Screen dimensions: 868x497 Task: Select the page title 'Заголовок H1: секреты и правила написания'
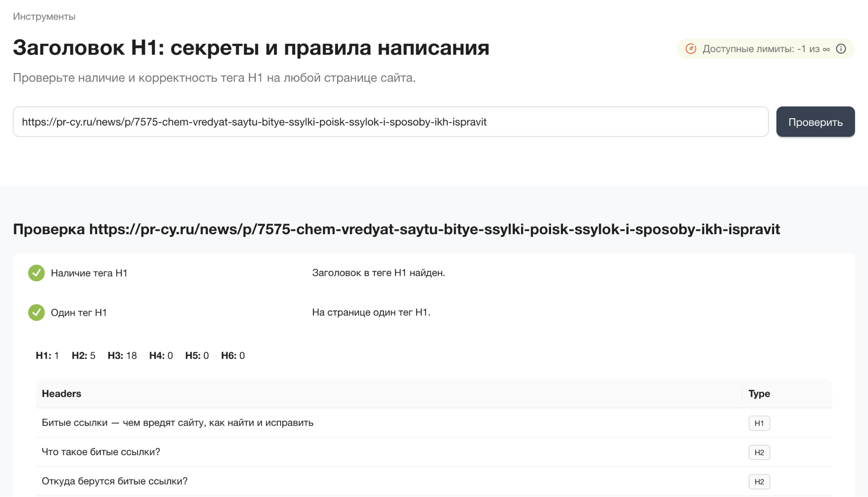coord(251,48)
